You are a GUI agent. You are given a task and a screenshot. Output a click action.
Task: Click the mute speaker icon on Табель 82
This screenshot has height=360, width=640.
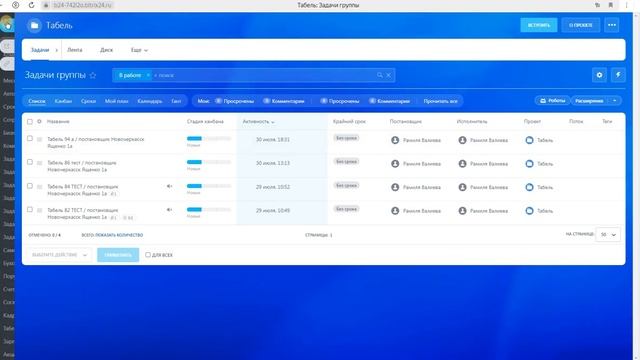169,210
